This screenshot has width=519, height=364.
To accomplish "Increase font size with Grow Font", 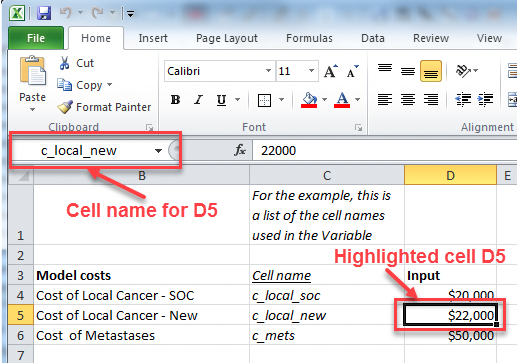I will tap(331, 71).
